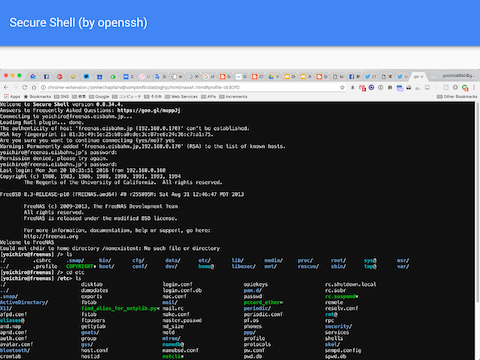Bookmark this page with the star icon
The height and width of the screenshot is (360, 480).
[342, 87]
